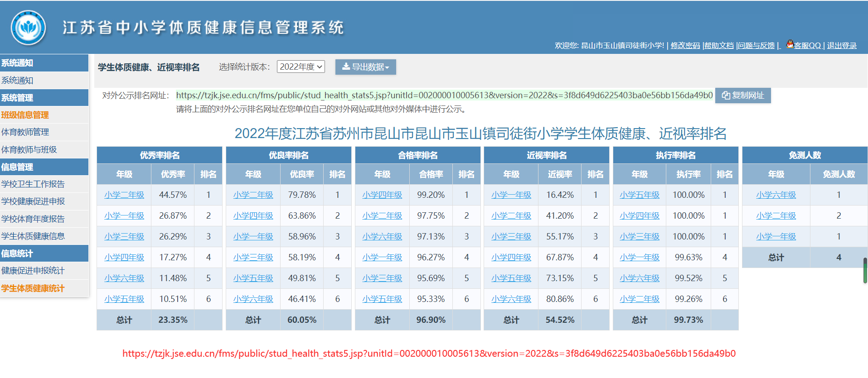The width and height of the screenshot is (868, 378).
Task: Click 复制网址 copy URL button
Action: click(x=743, y=96)
